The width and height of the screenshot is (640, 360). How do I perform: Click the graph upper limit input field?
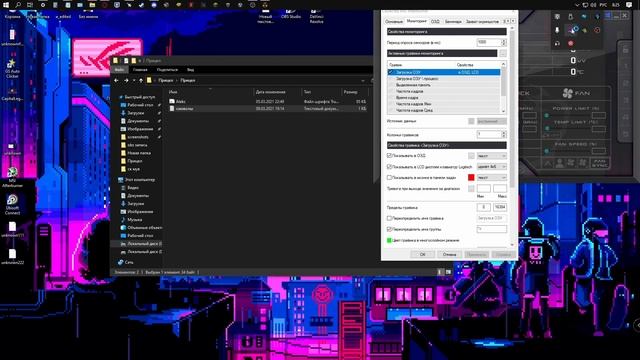click(500, 207)
